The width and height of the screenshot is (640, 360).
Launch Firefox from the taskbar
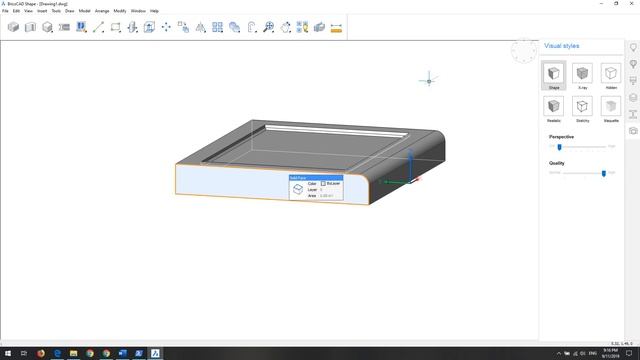(41, 353)
